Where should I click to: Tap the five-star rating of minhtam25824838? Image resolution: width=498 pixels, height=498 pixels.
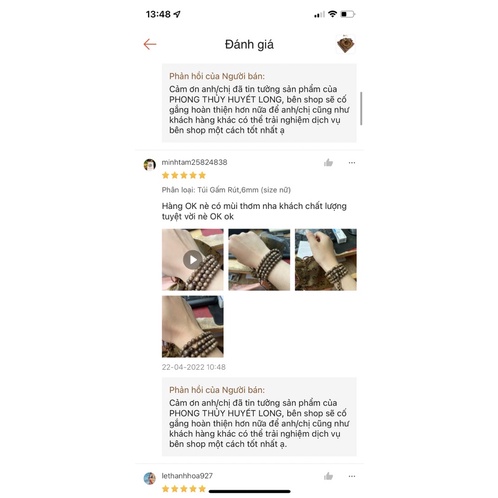[184, 175]
